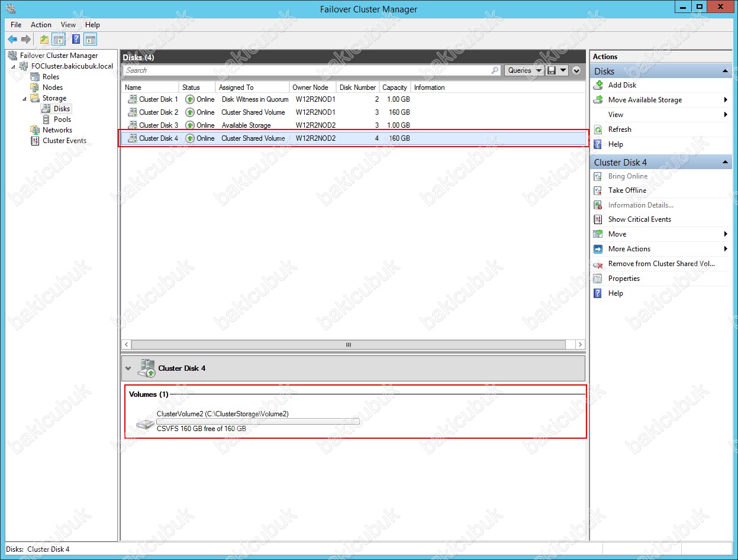This screenshot has height=560, width=738.
Task: Click the Cluster Disk 2 disk icon
Action: point(133,112)
